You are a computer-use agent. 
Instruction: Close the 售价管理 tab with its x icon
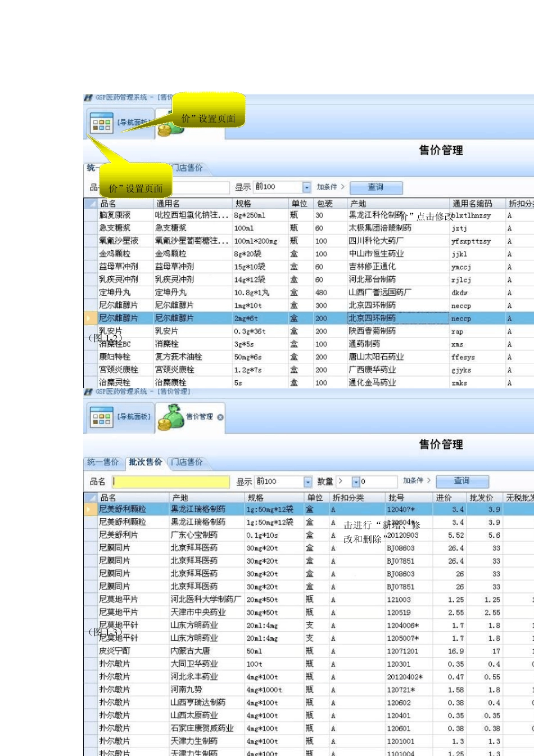click(x=220, y=417)
